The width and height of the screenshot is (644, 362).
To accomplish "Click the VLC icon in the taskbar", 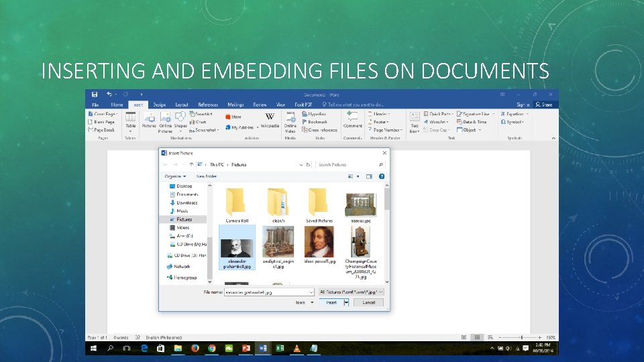I will tap(297, 348).
